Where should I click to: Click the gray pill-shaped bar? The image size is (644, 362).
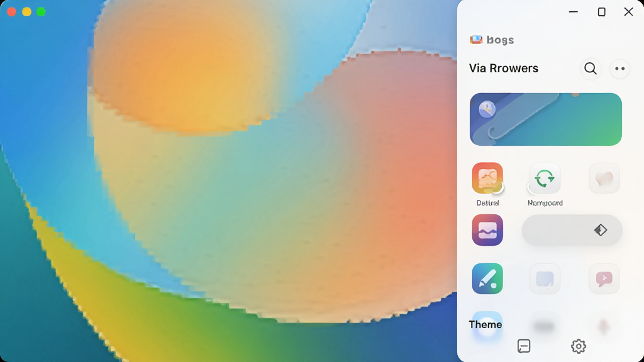click(572, 230)
